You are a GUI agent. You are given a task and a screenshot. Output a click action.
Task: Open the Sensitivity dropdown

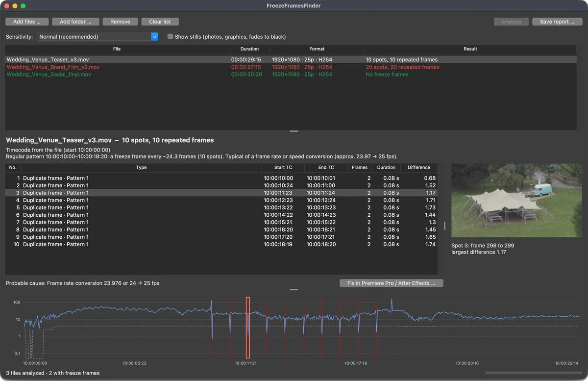98,37
